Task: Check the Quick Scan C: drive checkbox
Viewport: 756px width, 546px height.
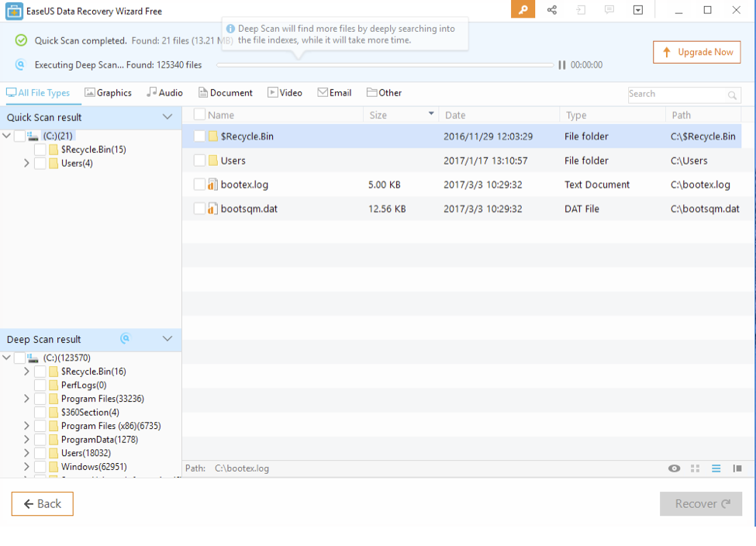Action: click(19, 136)
